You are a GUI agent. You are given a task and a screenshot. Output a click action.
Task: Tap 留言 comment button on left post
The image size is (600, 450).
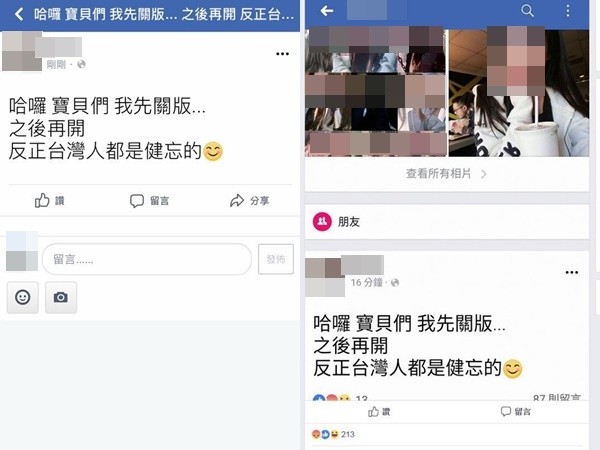[149, 201]
